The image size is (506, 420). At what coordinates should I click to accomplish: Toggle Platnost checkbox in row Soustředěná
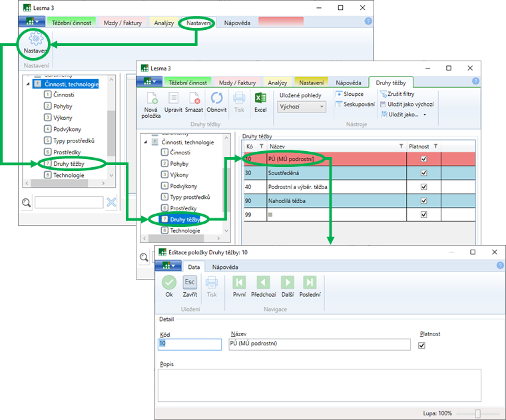(423, 173)
